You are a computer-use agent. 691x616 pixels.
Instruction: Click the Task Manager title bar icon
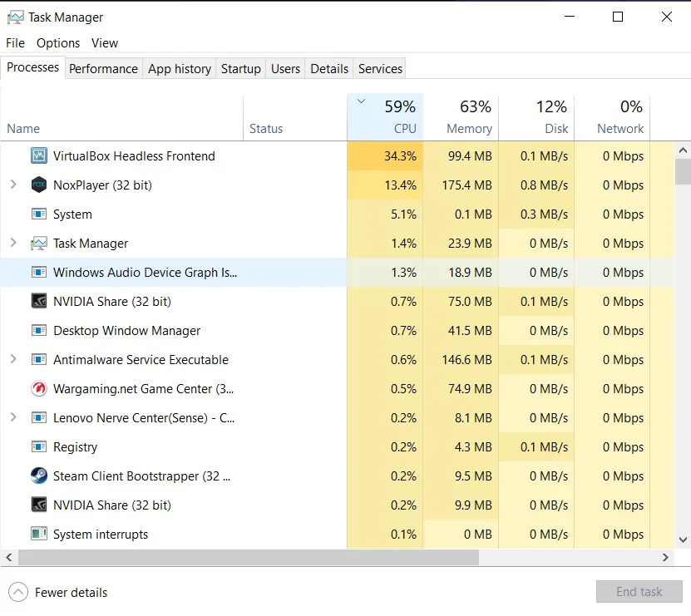[16, 17]
